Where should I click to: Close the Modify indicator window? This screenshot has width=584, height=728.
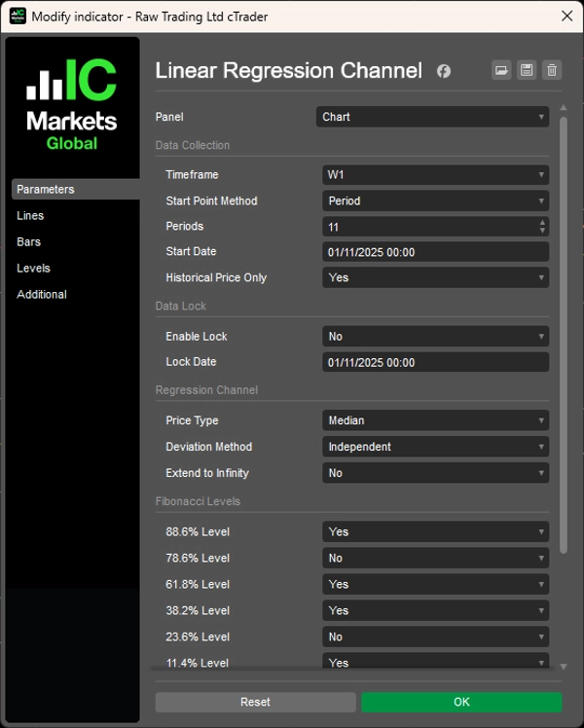566,17
